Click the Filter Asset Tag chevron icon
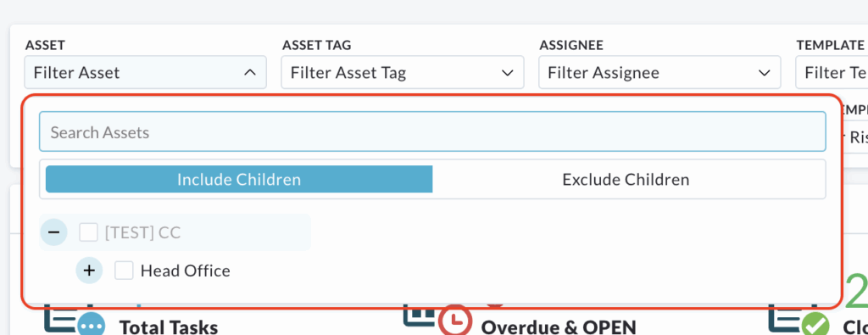Viewport: 868px width, 335px height. [x=507, y=73]
